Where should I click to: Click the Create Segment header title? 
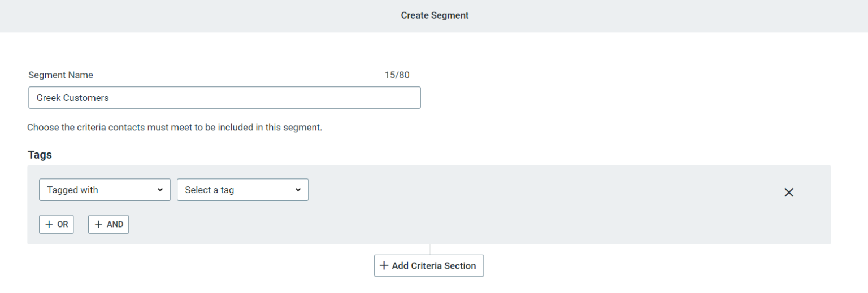click(x=435, y=16)
